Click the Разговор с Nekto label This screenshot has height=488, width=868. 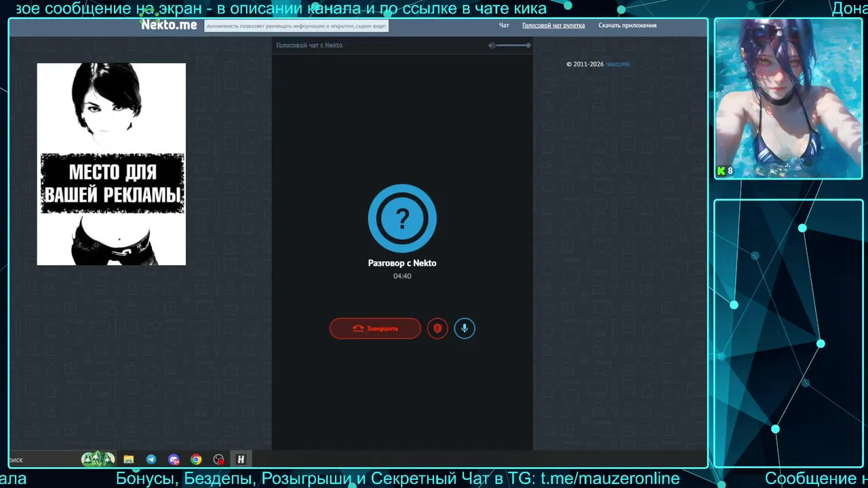402,263
